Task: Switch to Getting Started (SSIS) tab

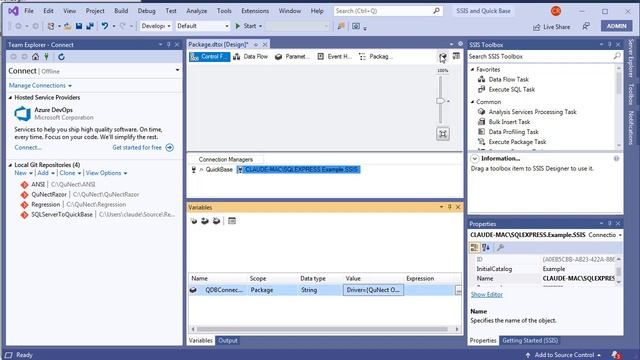Action: (x=530, y=340)
